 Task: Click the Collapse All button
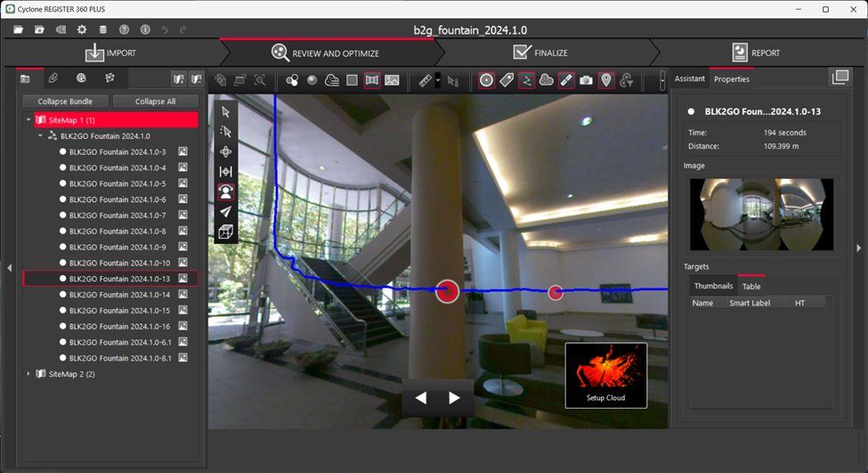[156, 102]
